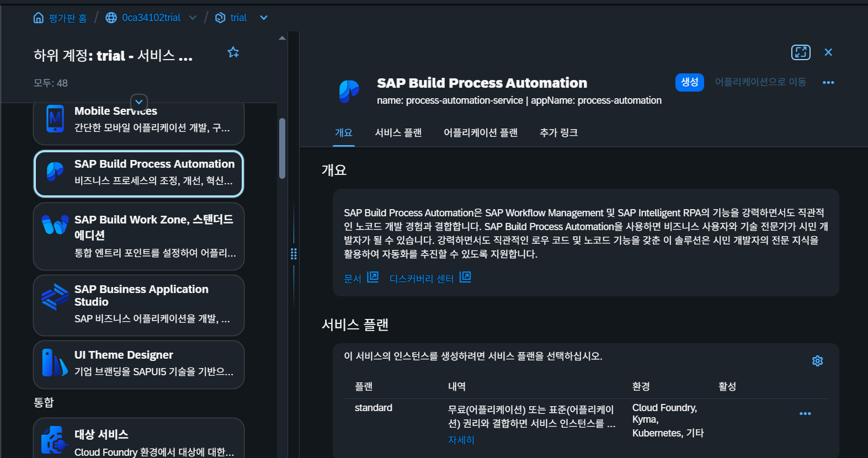The image size is (868, 458).
Task: Open service plan table settings gear
Action: (818, 361)
